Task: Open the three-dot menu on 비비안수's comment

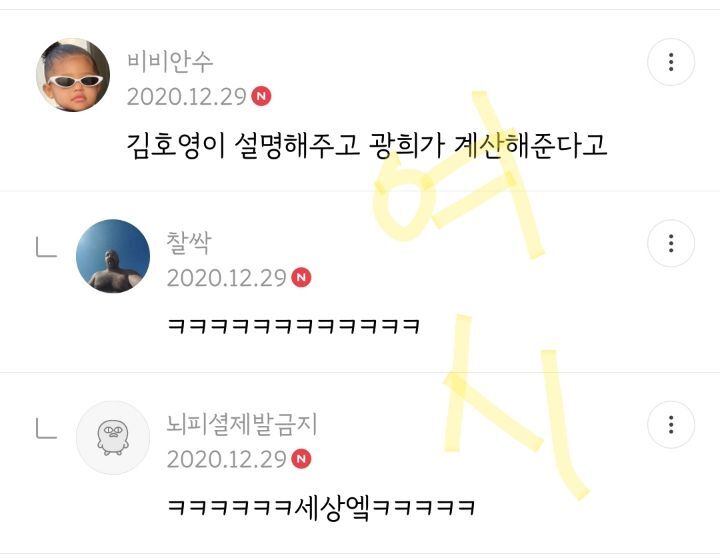Action: tap(671, 62)
